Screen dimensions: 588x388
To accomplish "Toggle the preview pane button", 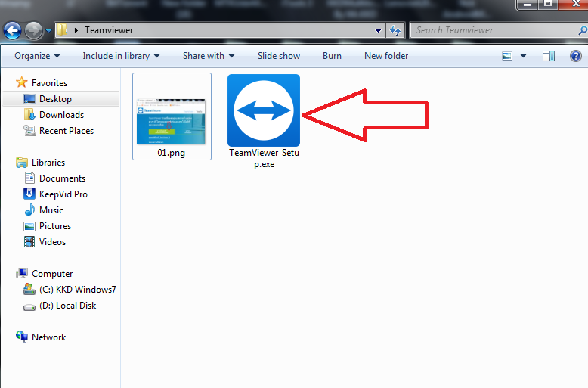I will click(x=549, y=56).
